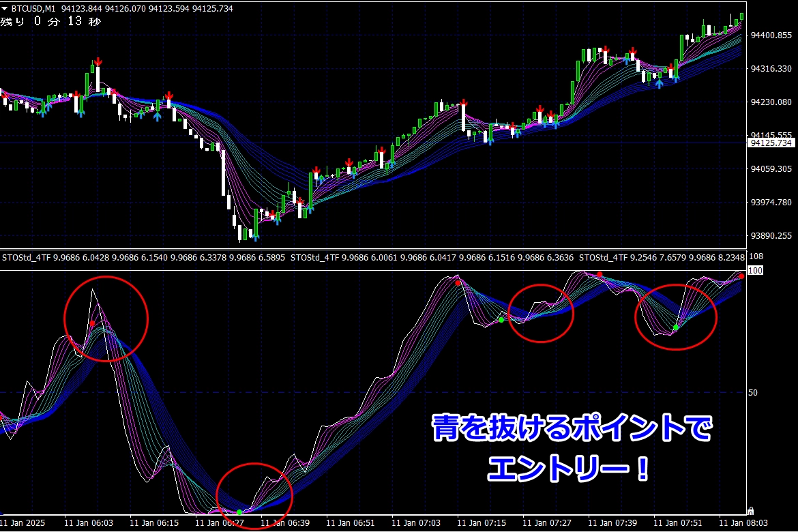798x532 pixels.
Task: Select the green dot inside the rightmost red circle
Action: coord(675,328)
